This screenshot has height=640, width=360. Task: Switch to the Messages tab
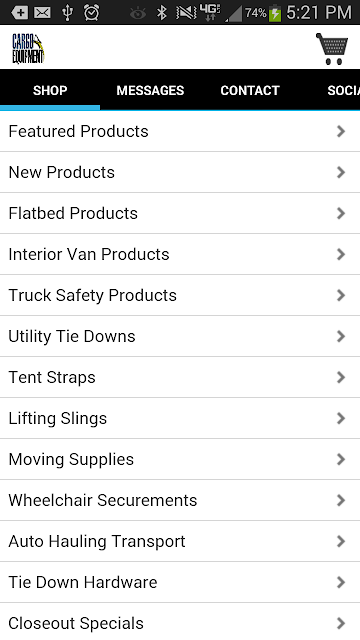[x=150, y=90]
